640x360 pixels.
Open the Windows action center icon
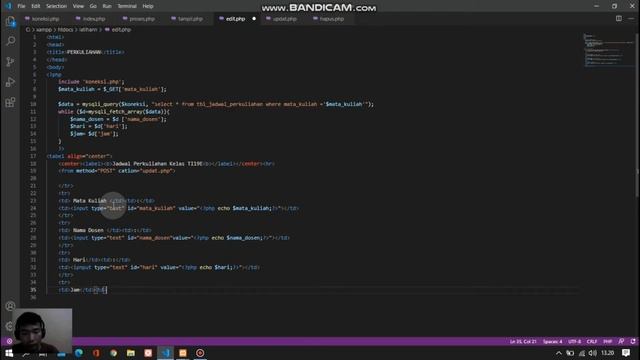click(626, 353)
